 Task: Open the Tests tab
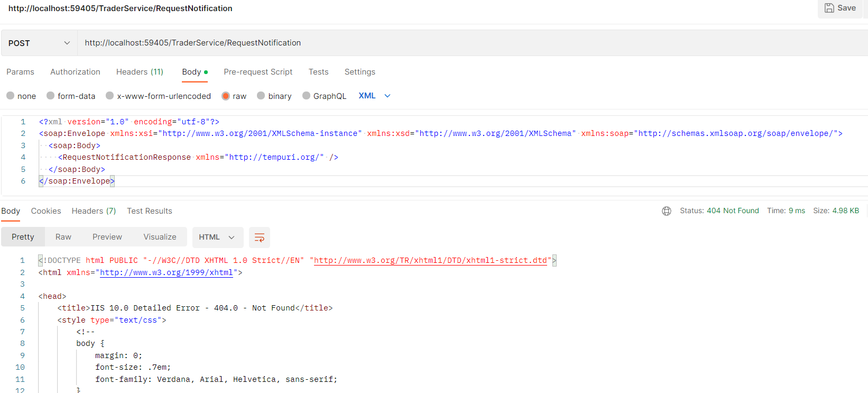coord(318,72)
